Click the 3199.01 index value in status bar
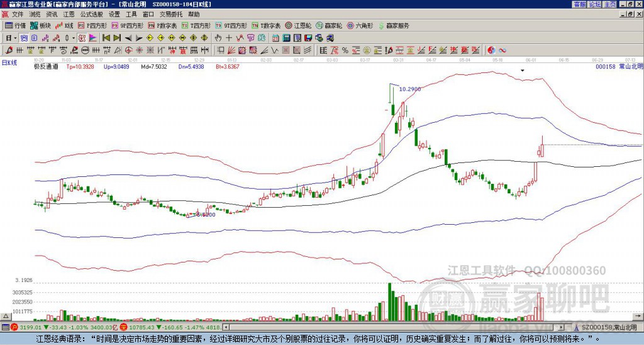644x345 pixels. 31,327
